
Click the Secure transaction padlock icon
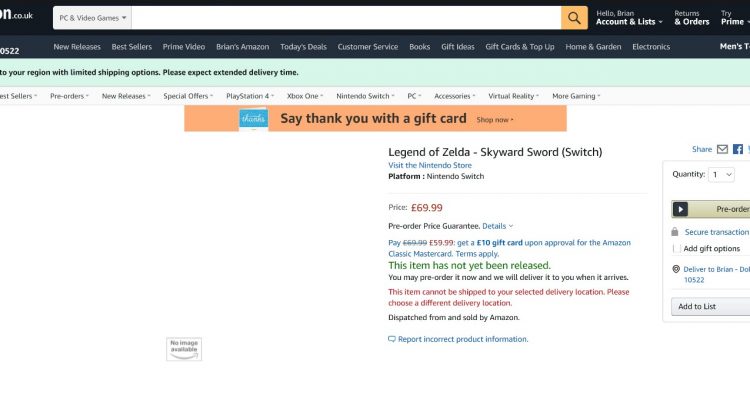coord(675,232)
